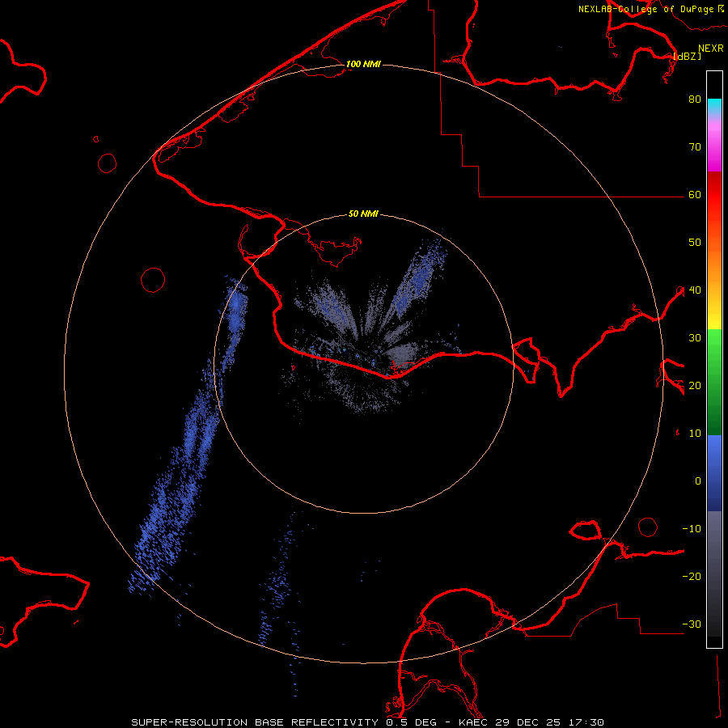Click the NEXR label near the scale

click(711, 49)
